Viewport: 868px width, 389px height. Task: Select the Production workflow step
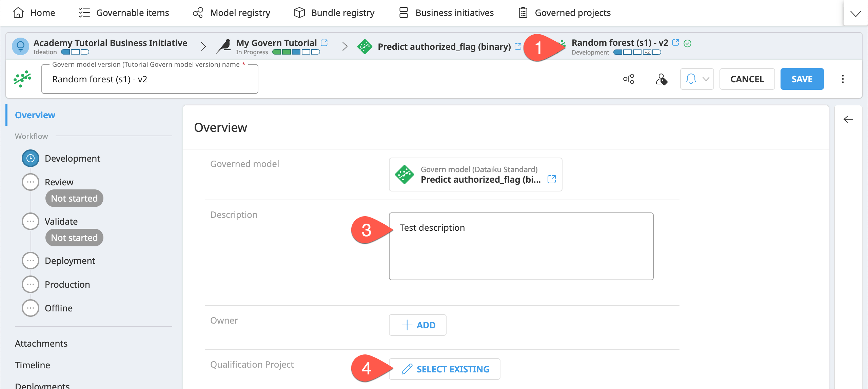pyautogui.click(x=67, y=284)
